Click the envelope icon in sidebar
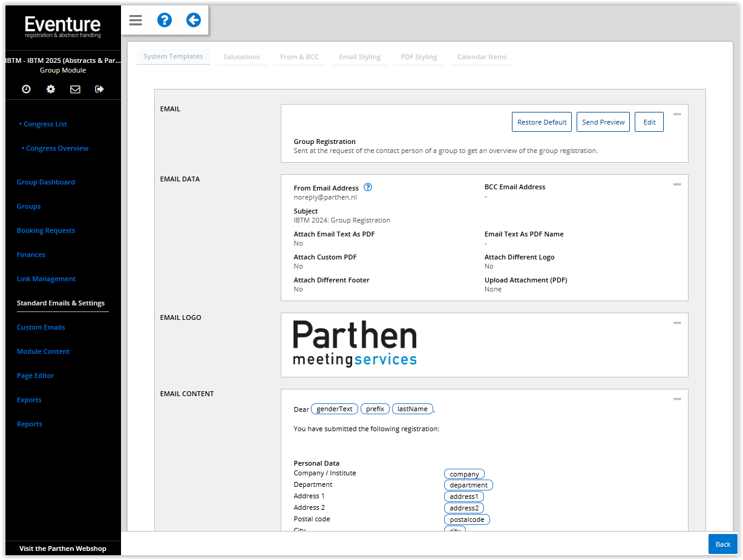Image resolution: width=743 pixels, height=560 pixels. (75, 89)
